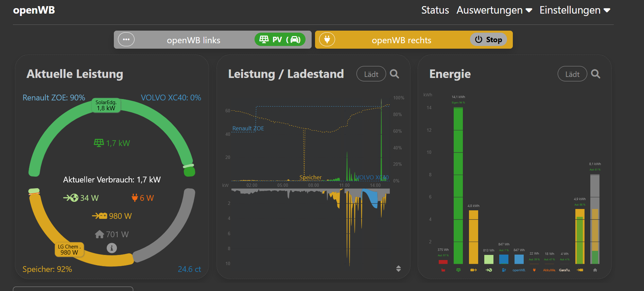Click the plug icon on openWB rechts
Image resolution: width=644 pixels, height=291 pixels.
point(327,39)
